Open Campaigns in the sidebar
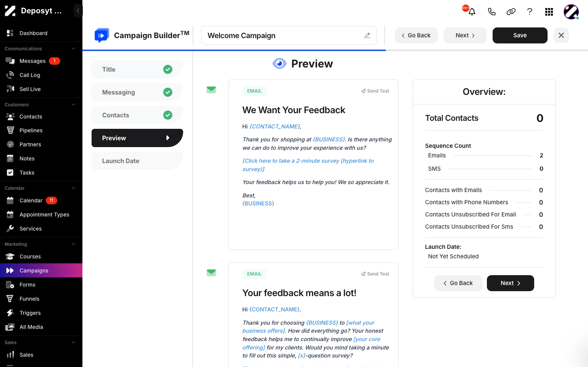 pyautogui.click(x=41, y=271)
